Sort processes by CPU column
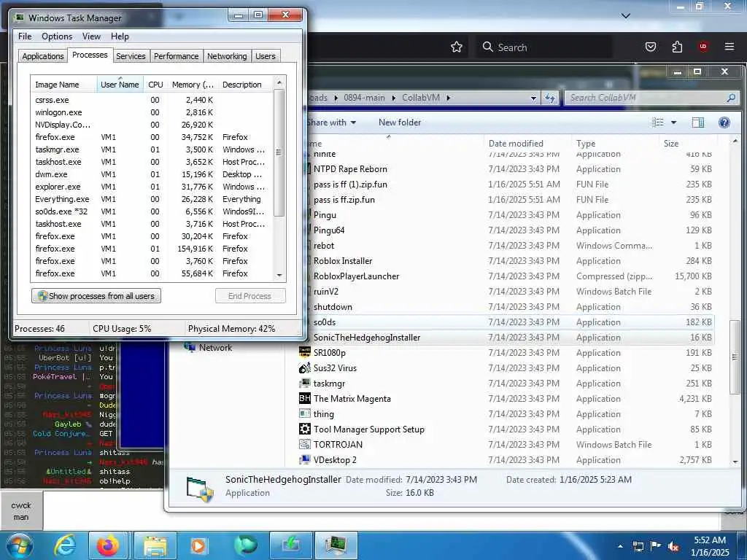Viewport: 747px width, 560px height. [x=155, y=85]
